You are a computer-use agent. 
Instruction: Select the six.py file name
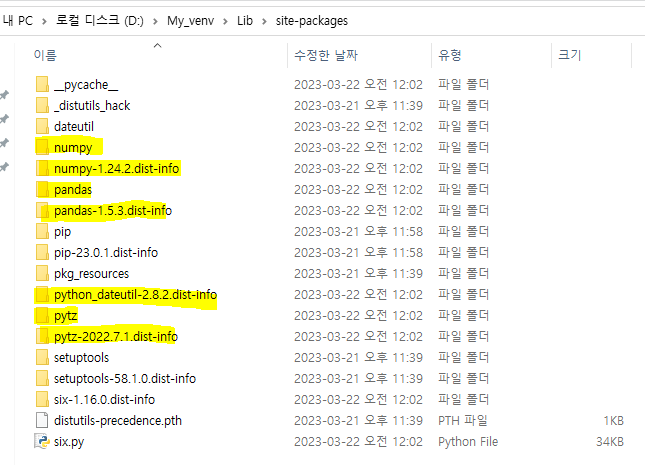(69, 442)
